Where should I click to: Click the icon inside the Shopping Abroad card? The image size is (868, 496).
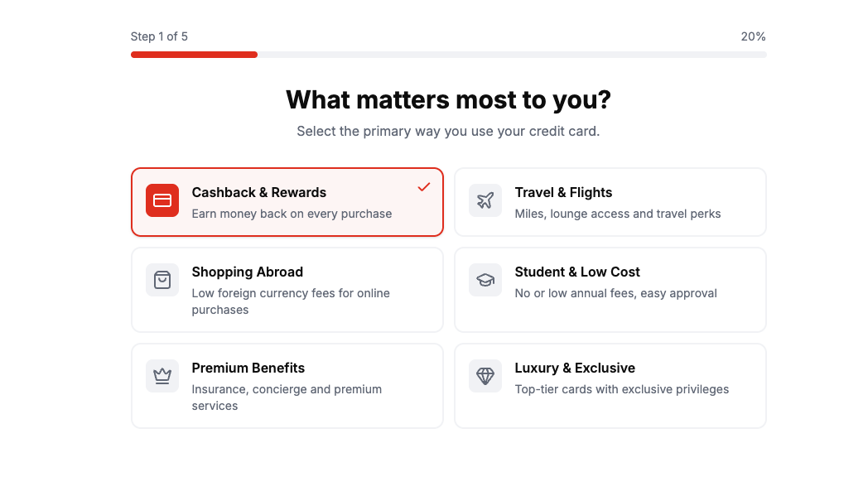coord(162,280)
